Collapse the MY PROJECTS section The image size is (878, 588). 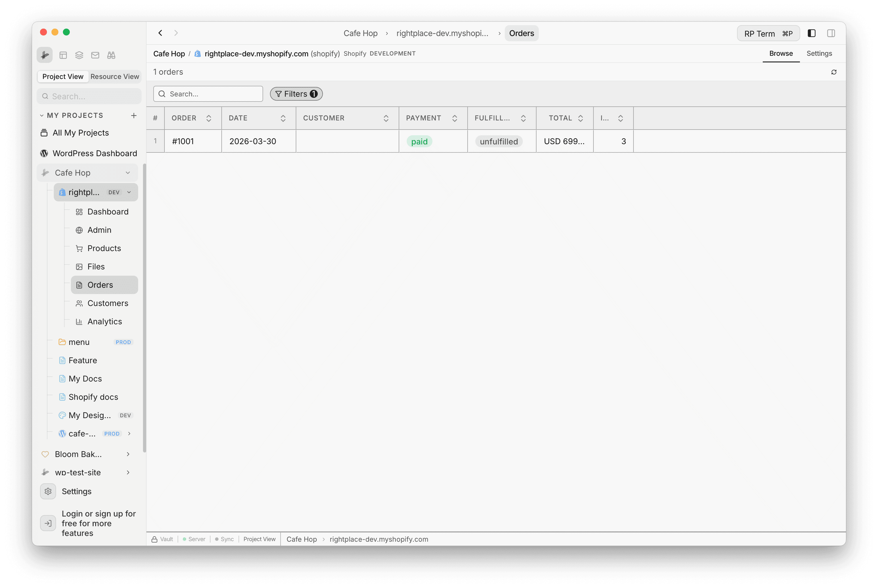tap(42, 115)
